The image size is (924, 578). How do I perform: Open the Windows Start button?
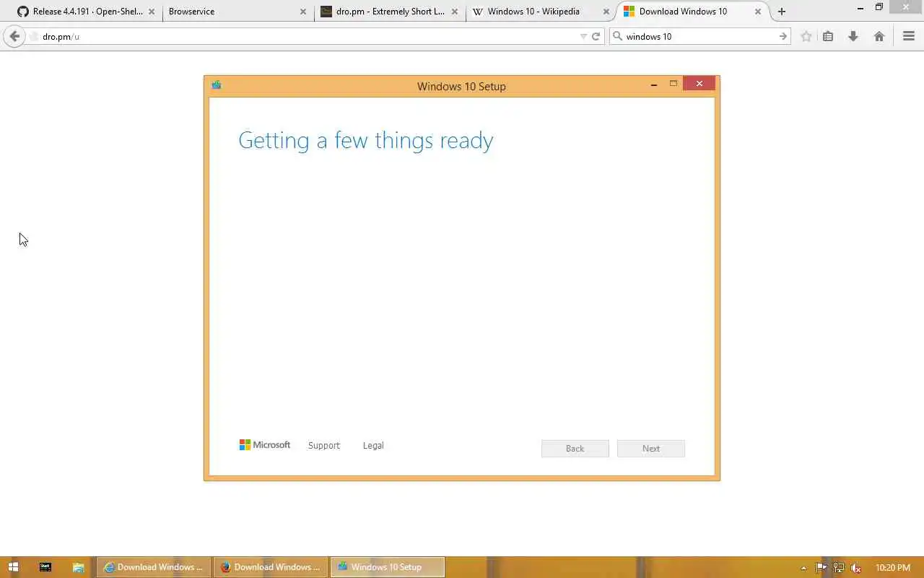click(13, 567)
